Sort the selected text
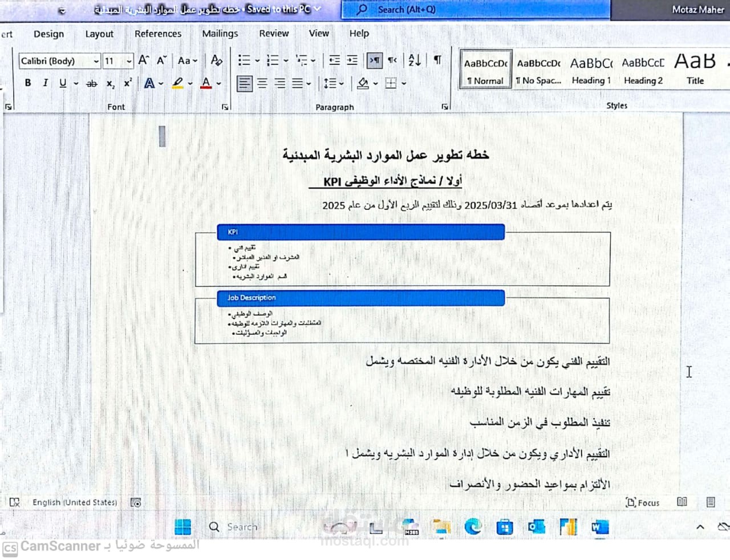The height and width of the screenshot is (560, 730). (x=415, y=60)
